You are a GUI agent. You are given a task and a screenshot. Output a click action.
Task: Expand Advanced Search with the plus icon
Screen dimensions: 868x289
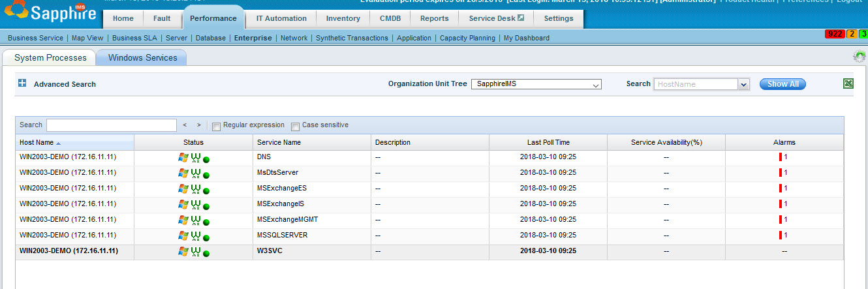(22, 83)
